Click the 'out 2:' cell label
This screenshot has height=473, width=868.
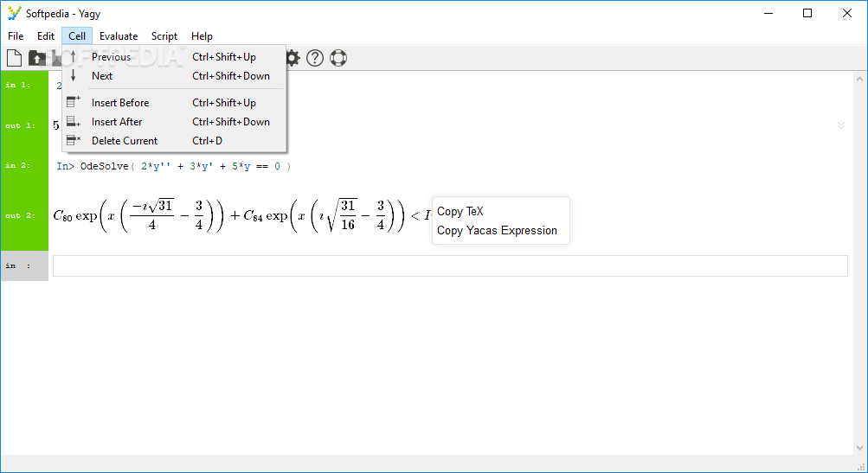21,216
